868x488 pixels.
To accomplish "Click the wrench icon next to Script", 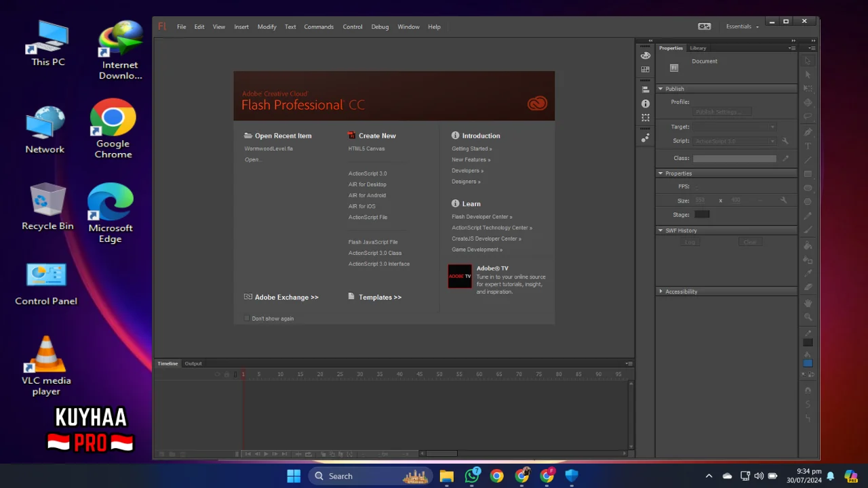I will [x=785, y=141].
